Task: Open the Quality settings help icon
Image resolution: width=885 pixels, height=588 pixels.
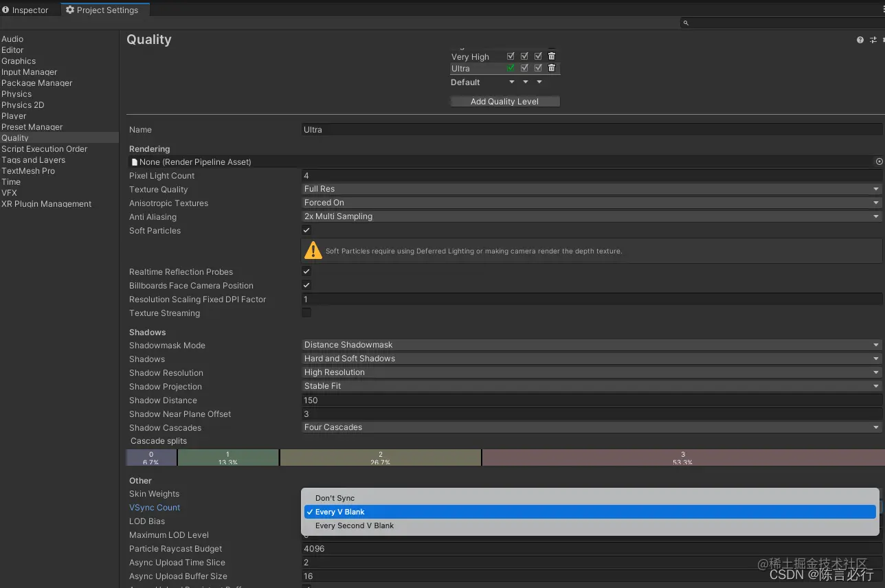Action: tap(860, 40)
